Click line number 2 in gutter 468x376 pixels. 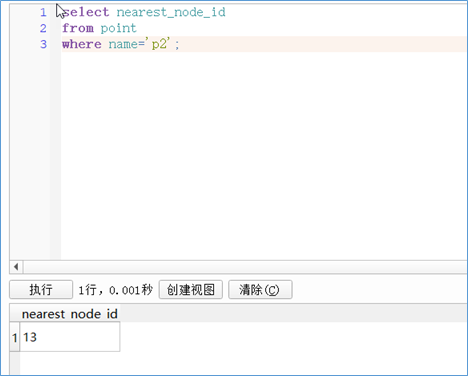click(x=43, y=28)
